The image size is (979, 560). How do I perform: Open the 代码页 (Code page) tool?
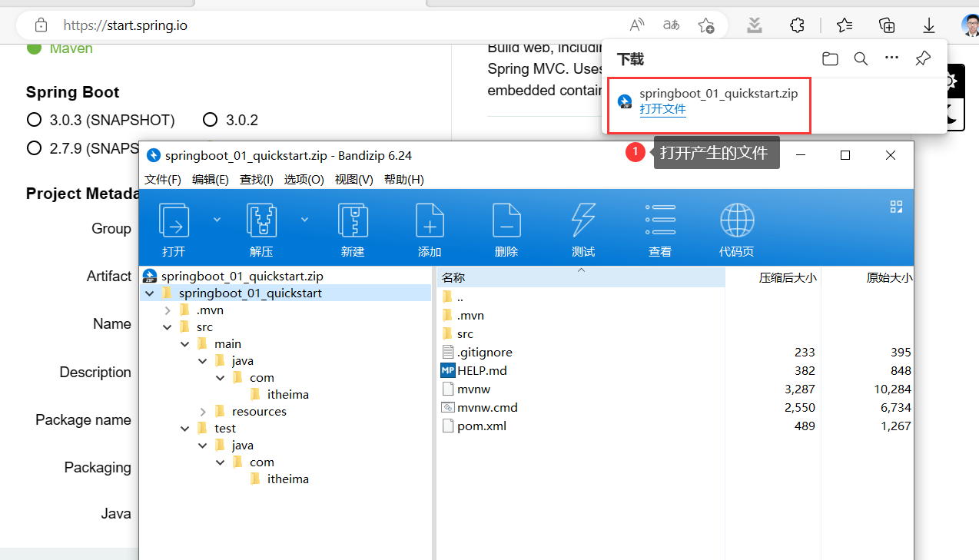[x=737, y=227]
